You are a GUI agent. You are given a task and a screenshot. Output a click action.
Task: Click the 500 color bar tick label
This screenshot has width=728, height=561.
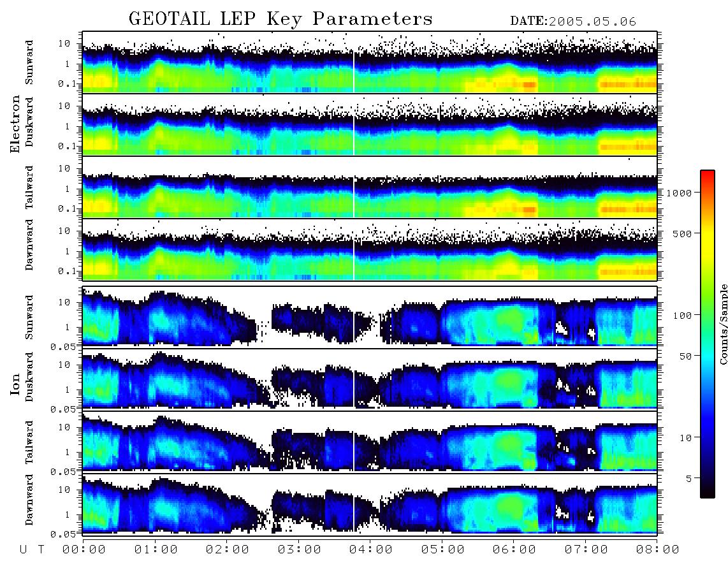click(x=683, y=233)
